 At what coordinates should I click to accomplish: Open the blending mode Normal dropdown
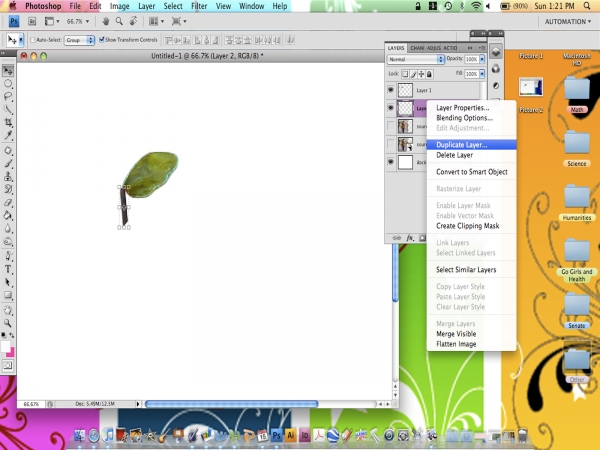[x=416, y=59]
